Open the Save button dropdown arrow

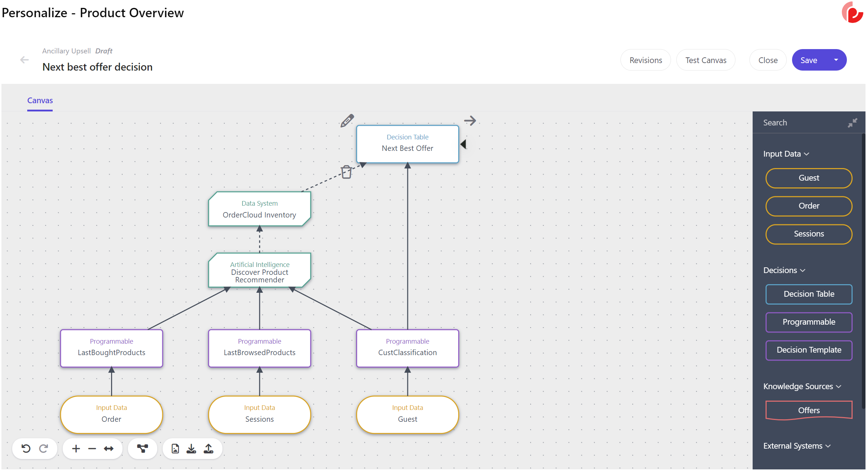(836, 60)
